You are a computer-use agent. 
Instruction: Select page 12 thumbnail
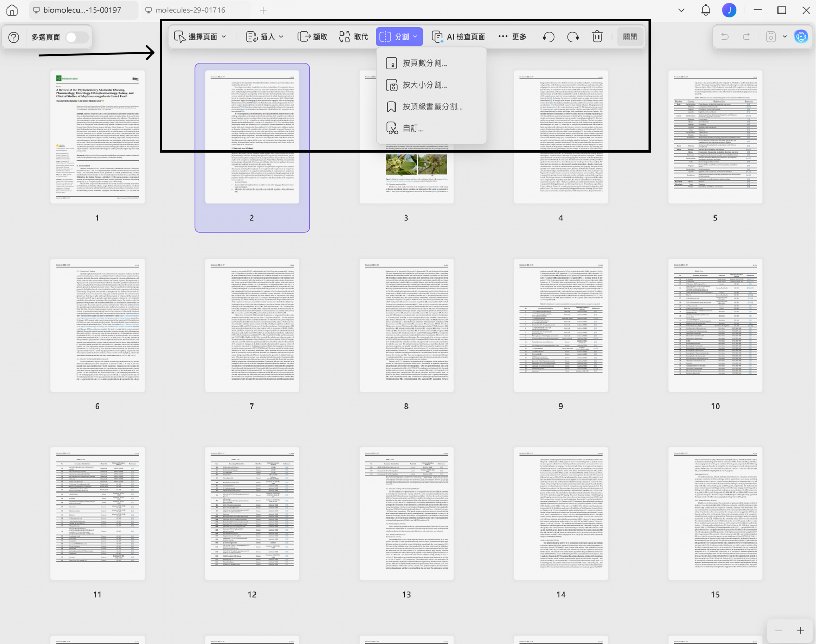tap(252, 514)
